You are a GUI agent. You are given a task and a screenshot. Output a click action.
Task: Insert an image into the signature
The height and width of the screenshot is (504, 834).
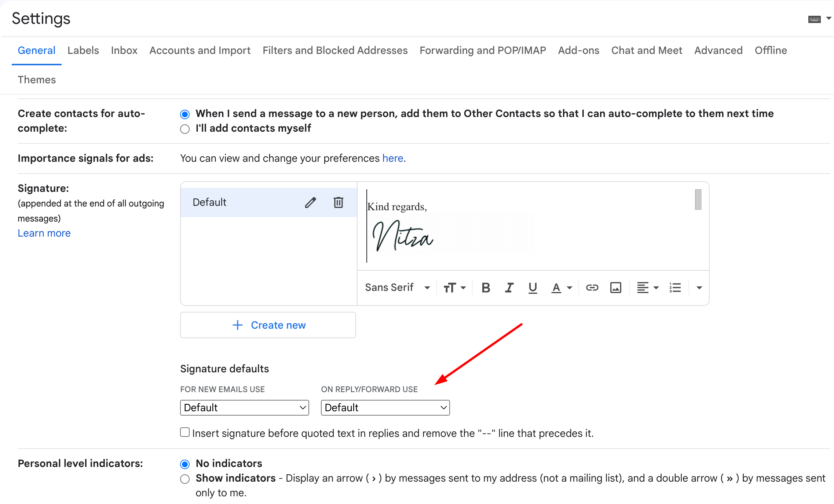(615, 288)
